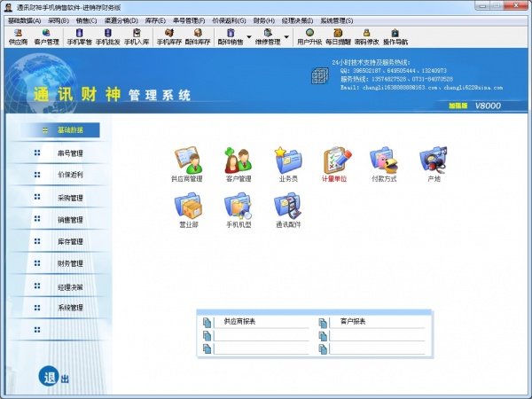Open the 销售(C) menu
Screen dimensions: 532x399
[86, 20]
